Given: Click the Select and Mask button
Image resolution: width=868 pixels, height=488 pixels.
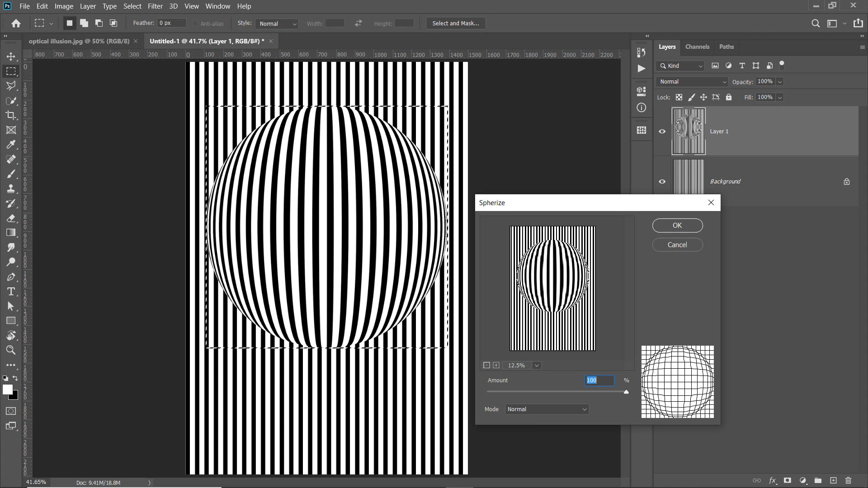Looking at the screenshot, I should tap(455, 23).
